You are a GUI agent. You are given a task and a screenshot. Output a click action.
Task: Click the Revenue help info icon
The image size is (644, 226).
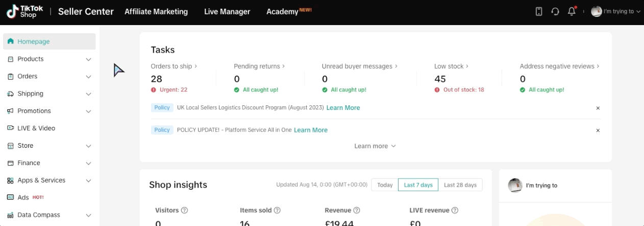(357, 210)
